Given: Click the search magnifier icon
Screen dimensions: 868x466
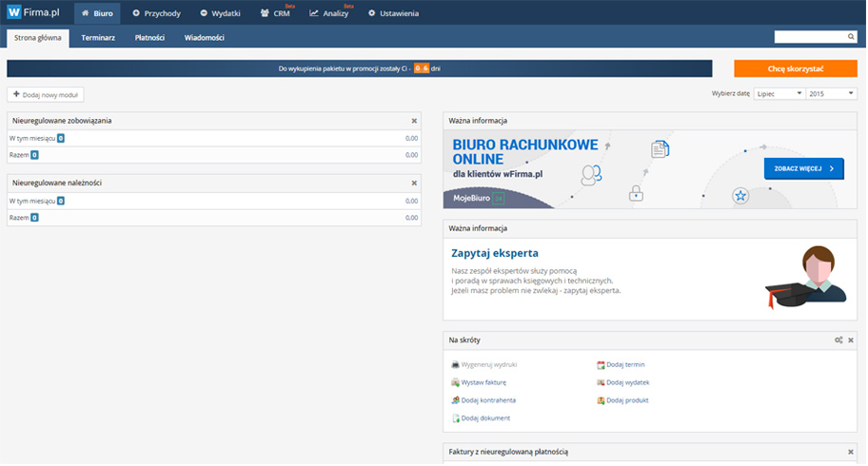Looking at the screenshot, I should 851,37.
